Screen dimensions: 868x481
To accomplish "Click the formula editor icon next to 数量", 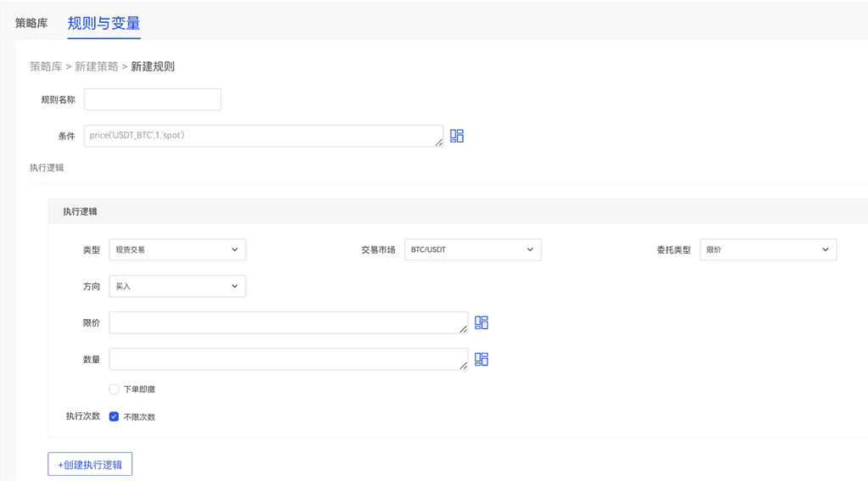I will 481,359.
